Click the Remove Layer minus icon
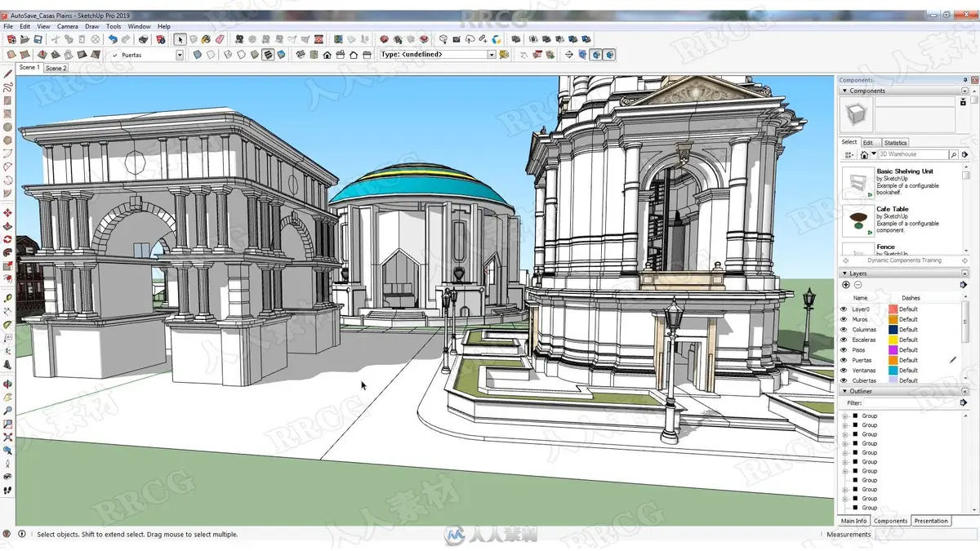 click(x=857, y=284)
